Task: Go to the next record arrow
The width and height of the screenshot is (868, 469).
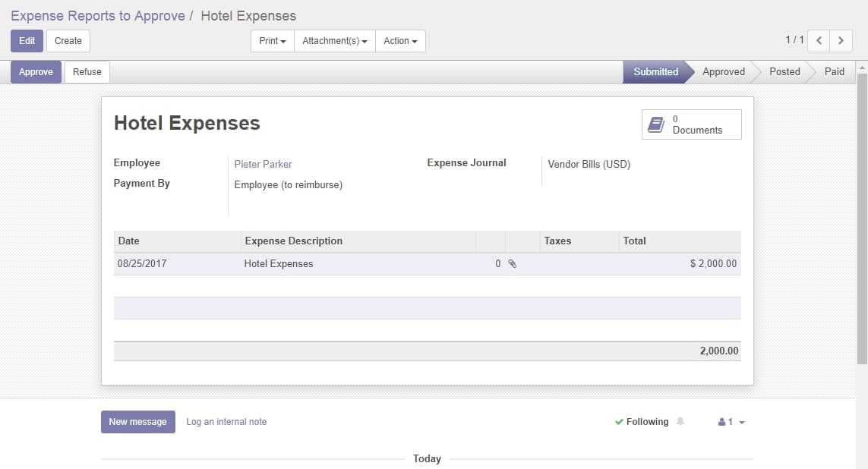Action: [x=840, y=41]
